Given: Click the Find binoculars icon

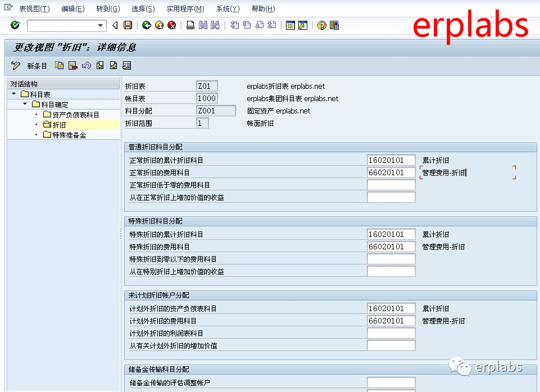Looking at the screenshot, I should point(203,25).
